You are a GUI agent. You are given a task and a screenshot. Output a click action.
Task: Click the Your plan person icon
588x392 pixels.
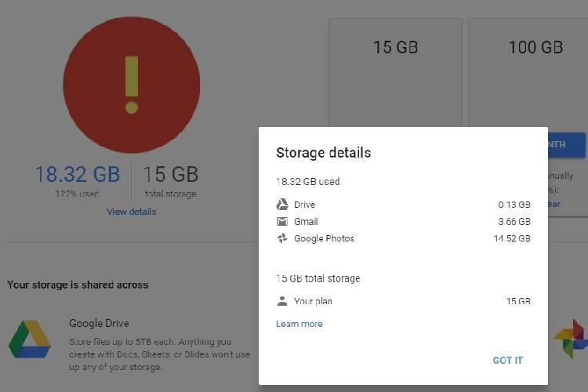pos(282,301)
